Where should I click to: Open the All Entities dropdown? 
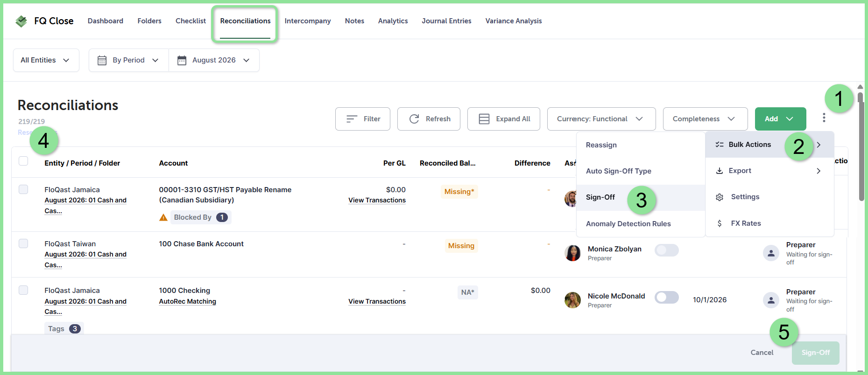coord(46,60)
